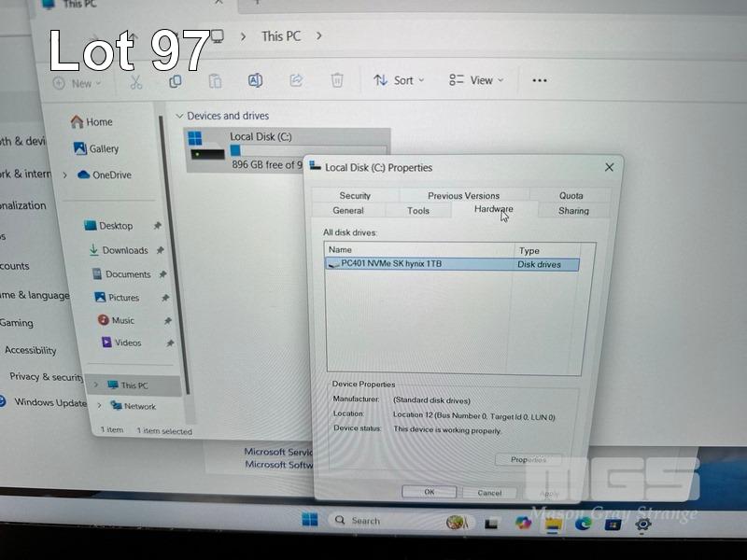Open Settings gear icon on taskbar
This screenshot has width=747, height=560.
pyautogui.click(x=642, y=524)
